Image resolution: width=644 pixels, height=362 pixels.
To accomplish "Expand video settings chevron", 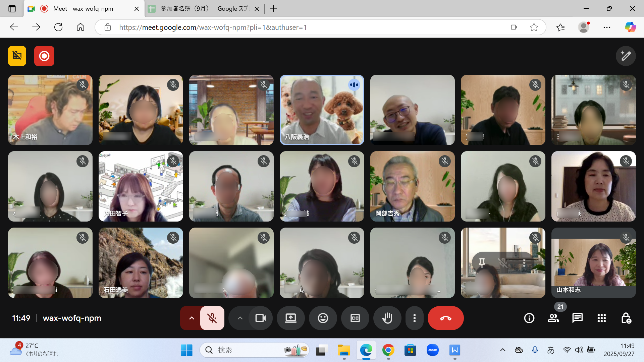I will 240,318.
